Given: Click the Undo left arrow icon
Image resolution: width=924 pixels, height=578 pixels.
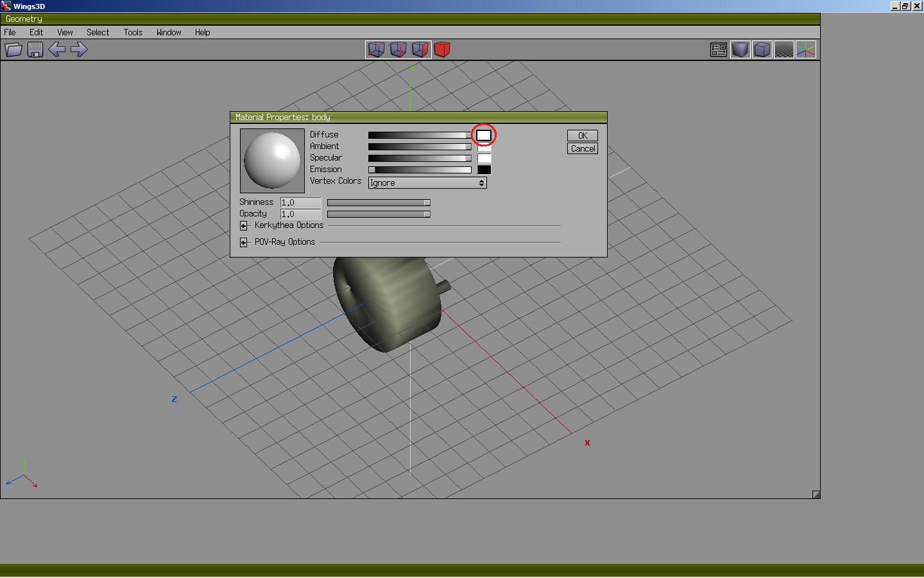Looking at the screenshot, I should pyautogui.click(x=57, y=49).
